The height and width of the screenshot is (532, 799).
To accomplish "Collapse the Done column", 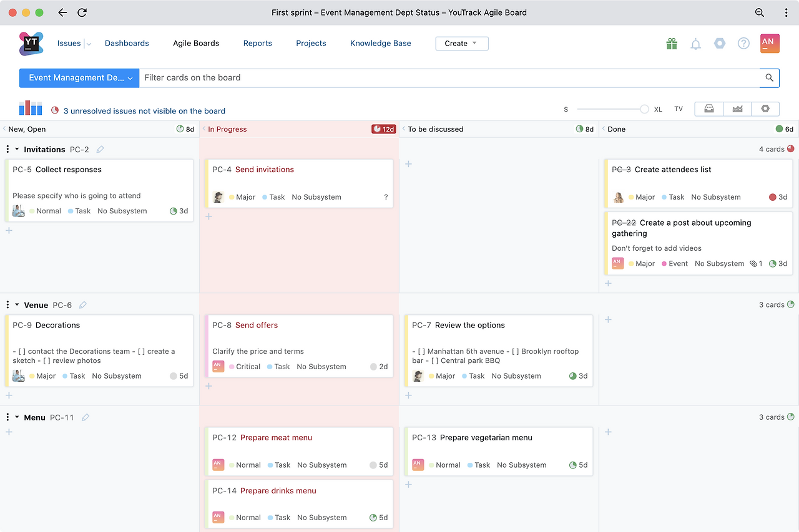I will pos(604,129).
